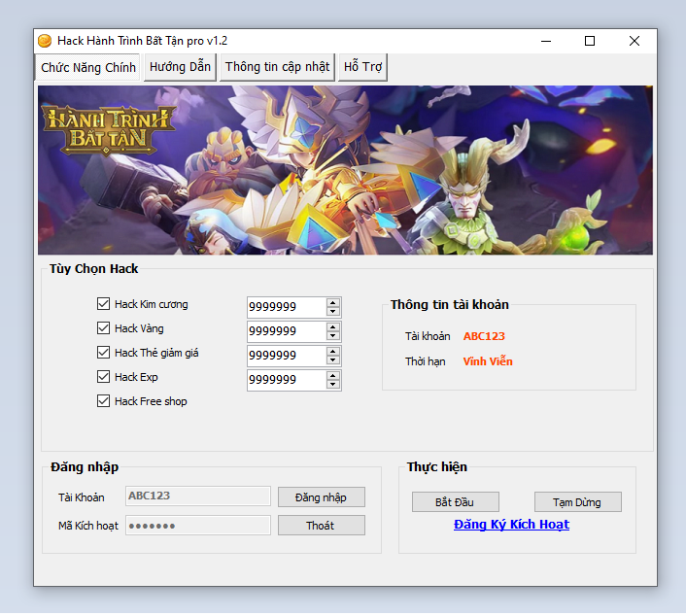Click the Tạm Dừng button

(577, 502)
